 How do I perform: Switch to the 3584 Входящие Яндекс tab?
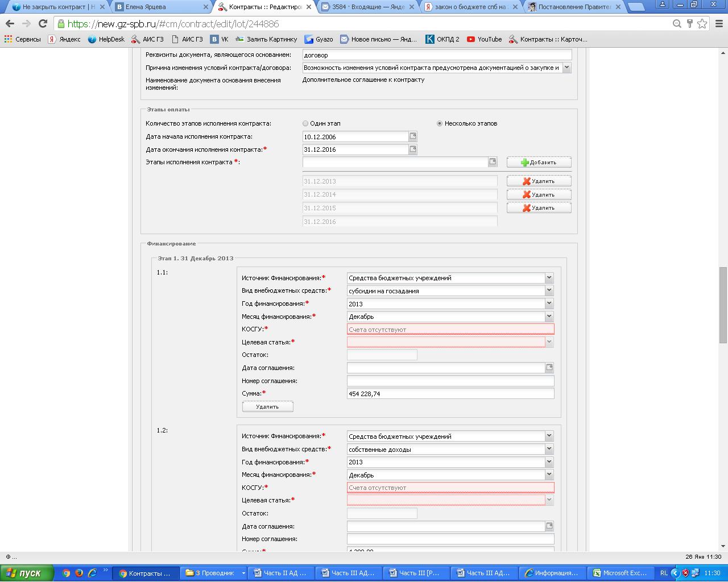[x=367, y=7]
